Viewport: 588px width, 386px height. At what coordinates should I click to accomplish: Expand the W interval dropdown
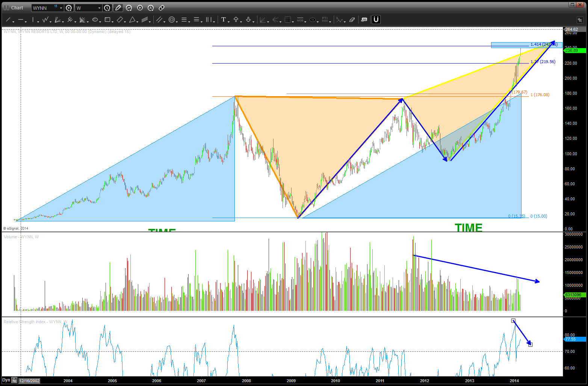pyautogui.click(x=99, y=8)
